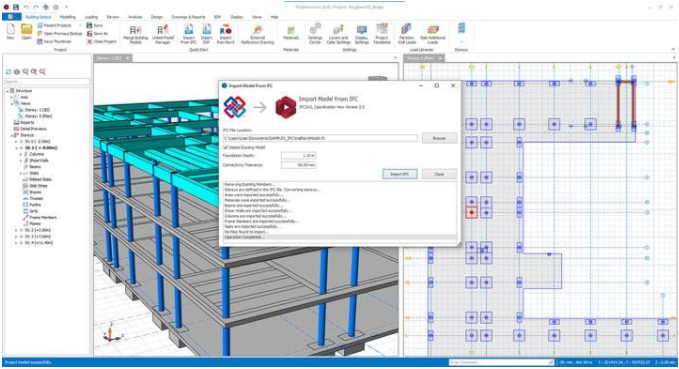The height and width of the screenshot is (369, 679).
Task: Switch to the Design ribbon tab
Action: 156,17
